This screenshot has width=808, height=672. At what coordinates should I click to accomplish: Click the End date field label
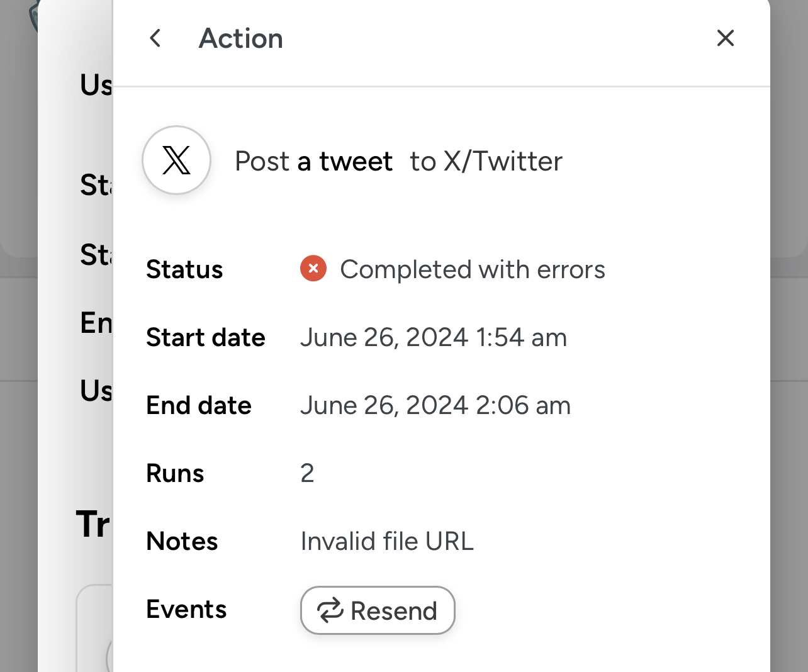click(199, 405)
